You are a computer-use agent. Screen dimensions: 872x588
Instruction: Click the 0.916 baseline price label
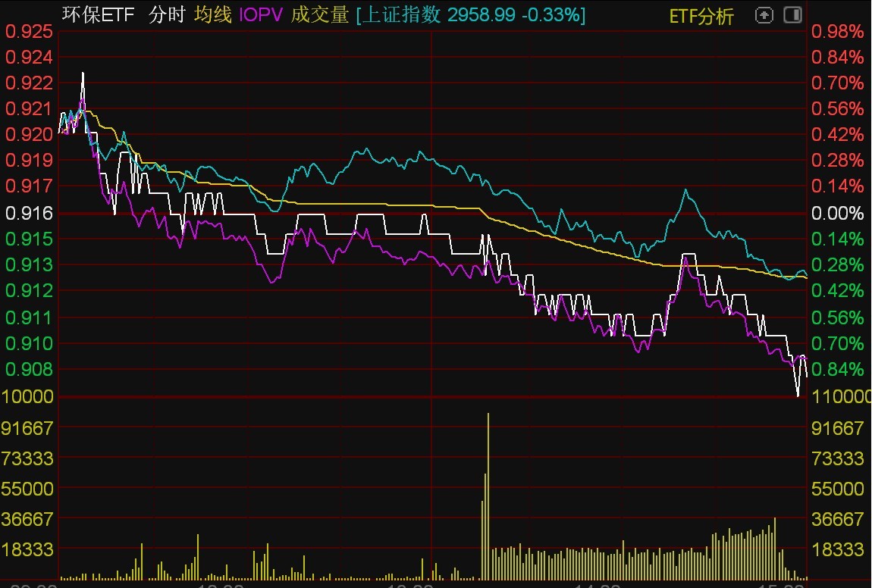pyautogui.click(x=29, y=213)
